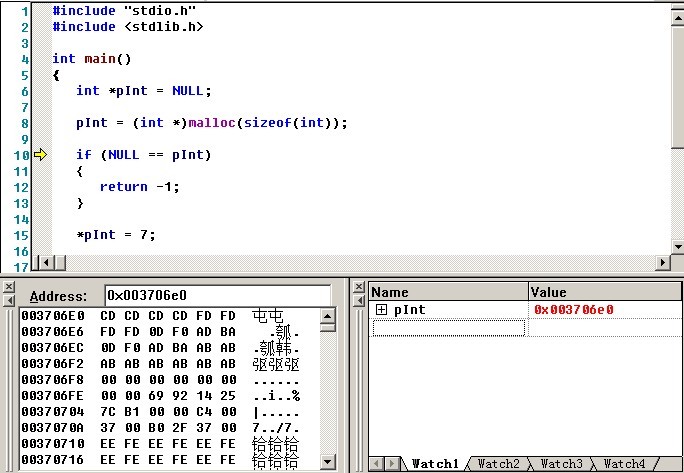The height and width of the screenshot is (473, 684).
Task: Open the Watch4 tab
Action: (x=625, y=464)
